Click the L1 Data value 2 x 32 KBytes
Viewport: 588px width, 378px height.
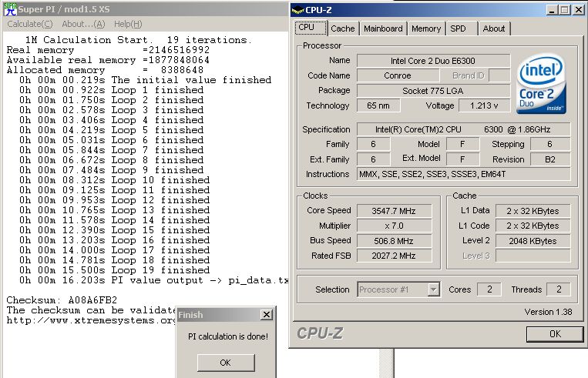[533, 211]
